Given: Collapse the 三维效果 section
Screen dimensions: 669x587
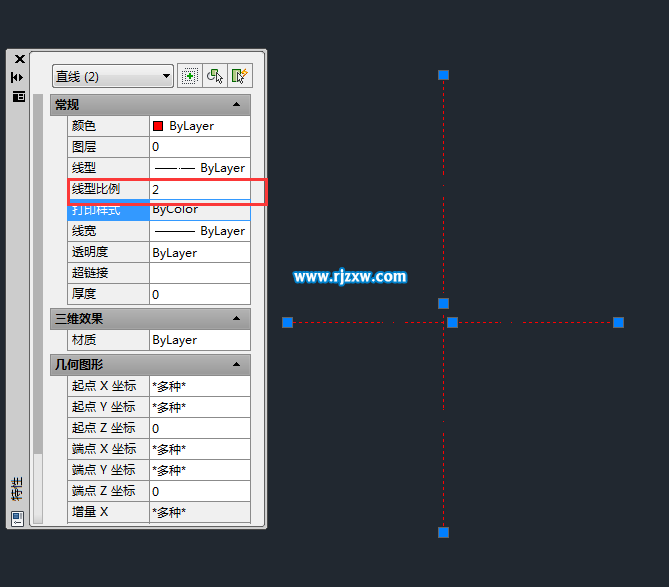Looking at the screenshot, I should 236,319.
